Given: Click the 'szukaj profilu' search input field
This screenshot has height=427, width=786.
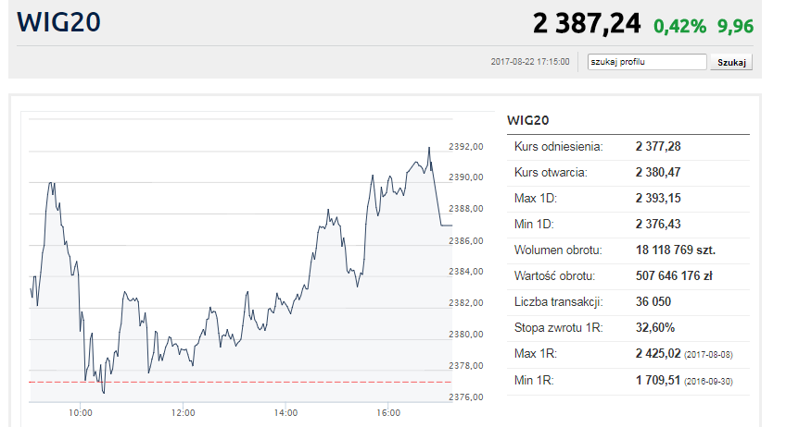Looking at the screenshot, I should (x=647, y=62).
